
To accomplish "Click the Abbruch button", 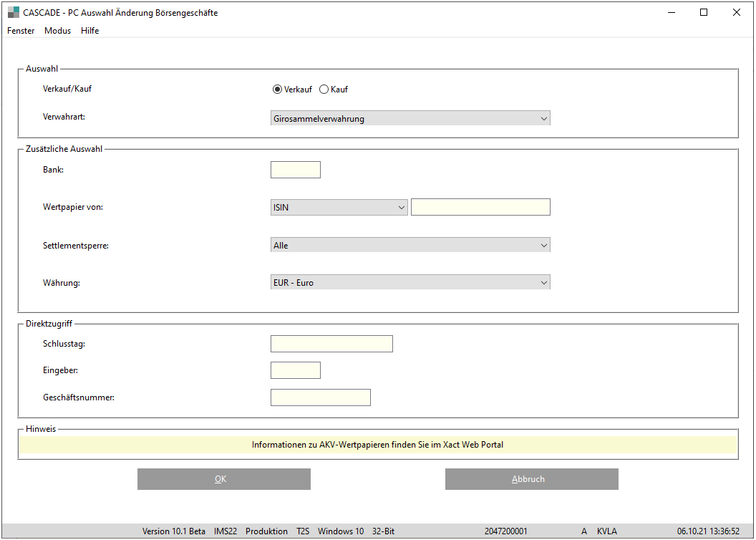I will pyautogui.click(x=531, y=479).
